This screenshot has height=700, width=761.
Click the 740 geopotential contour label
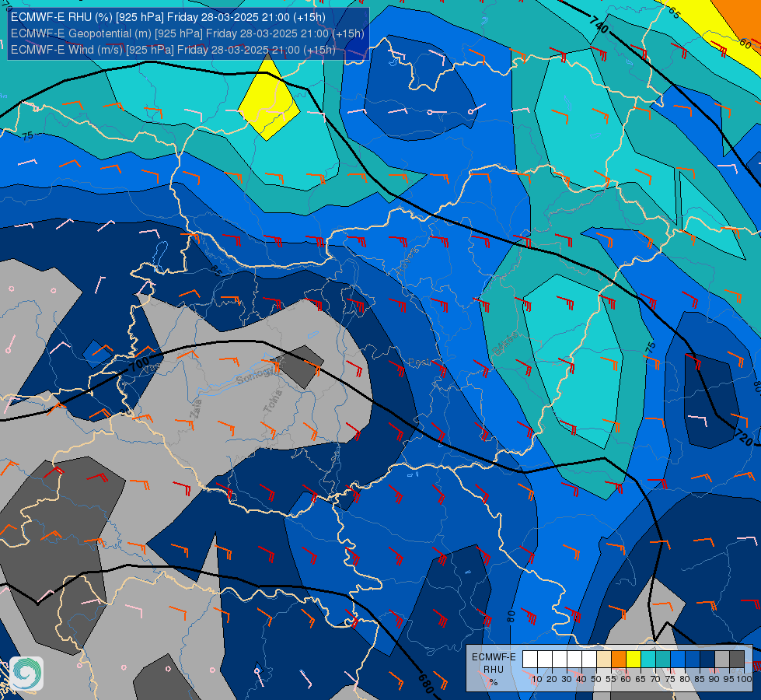599,24
